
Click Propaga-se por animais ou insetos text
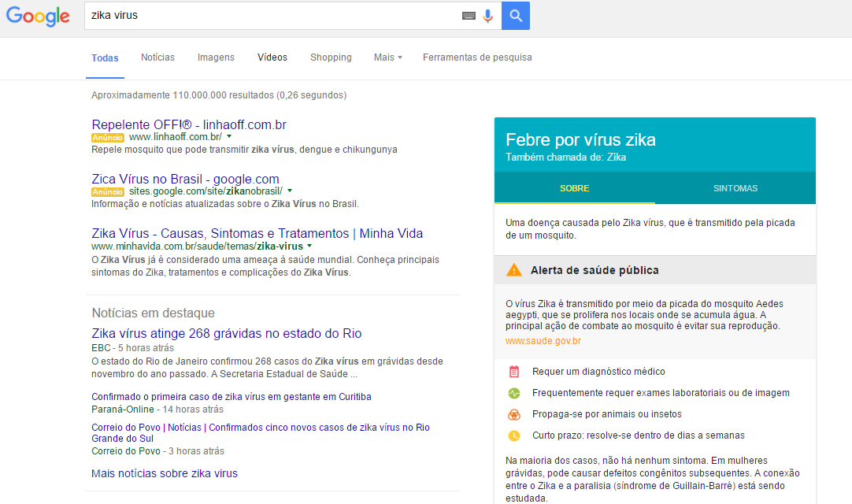tap(607, 414)
